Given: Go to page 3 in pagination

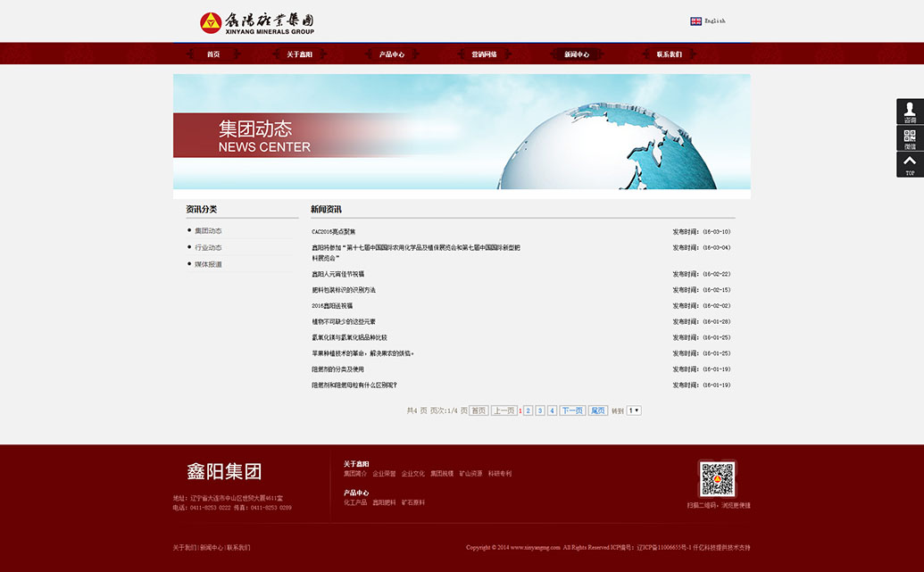Looking at the screenshot, I should click(539, 410).
